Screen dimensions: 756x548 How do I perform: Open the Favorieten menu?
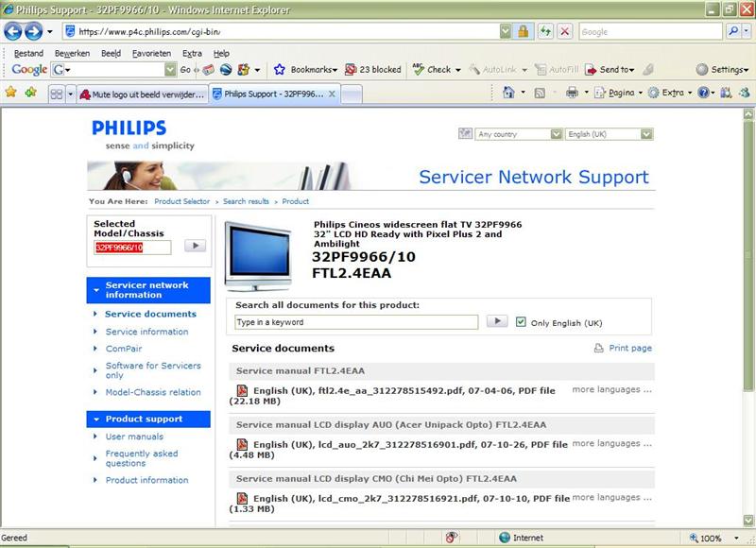click(151, 53)
